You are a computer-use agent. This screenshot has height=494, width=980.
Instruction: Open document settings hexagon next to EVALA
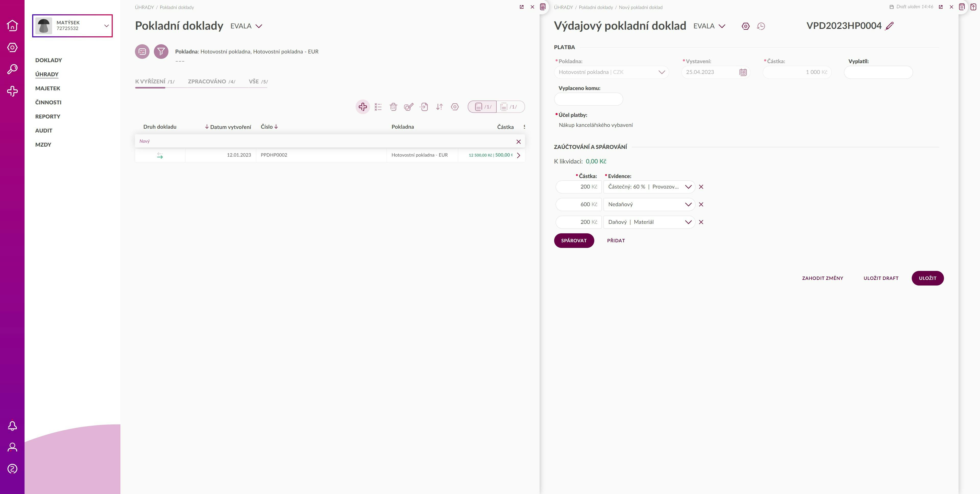(x=746, y=26)
